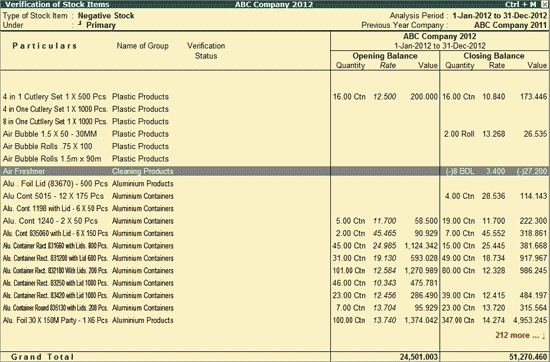550x362 pixels.
Task: Select Alu. Cont 1198 with Lid item
Action: point(55,209)
